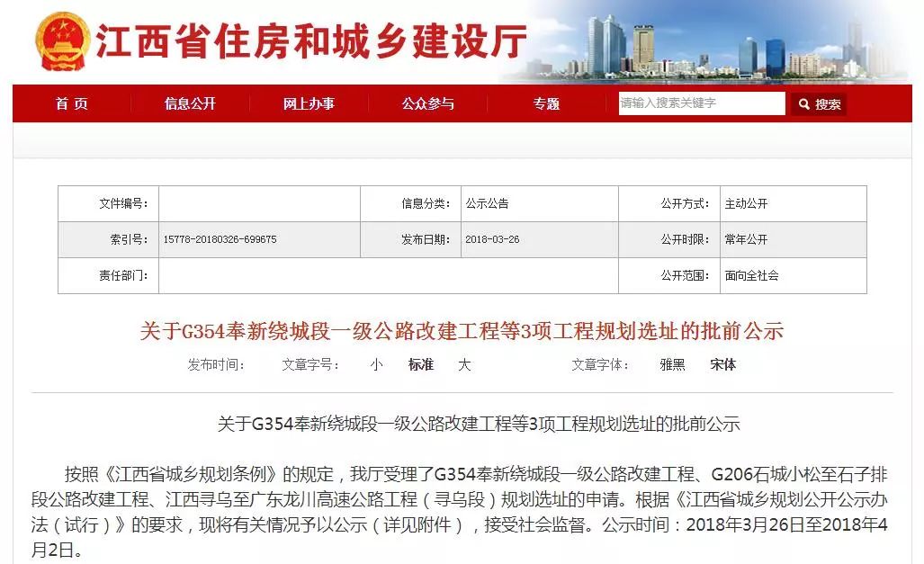The height and width of the screenshot is (564, 924).
Task: Open the 首页 home menu item
Action: [x=72, y=104]
